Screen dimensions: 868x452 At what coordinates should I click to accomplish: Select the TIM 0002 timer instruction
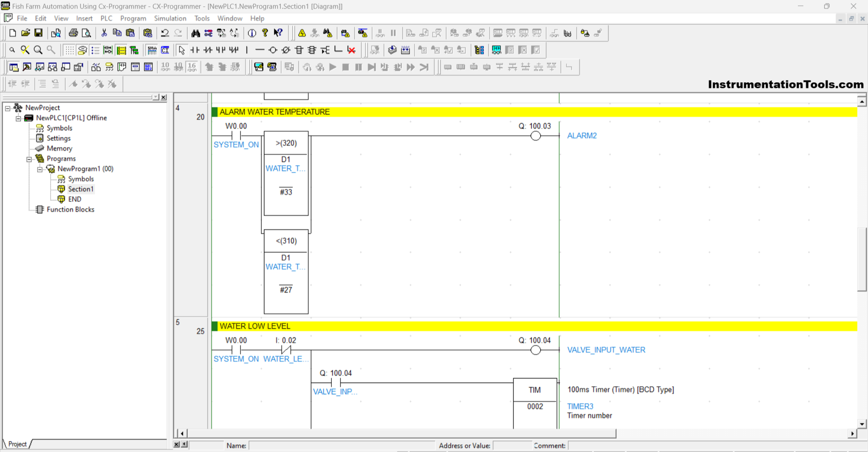click(x=535, y=403)
